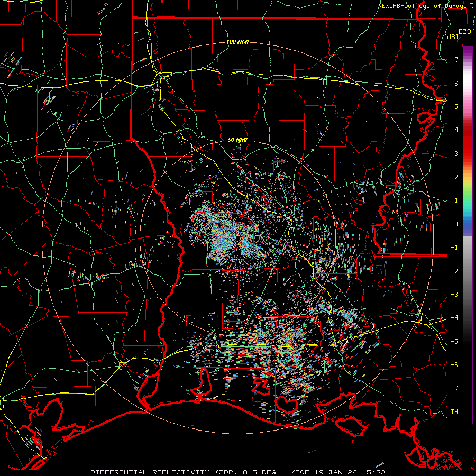The width and height of the screenshot is (476, 476).
Task: Select the 3 value on the color scale
Action: tap(456, 153)
